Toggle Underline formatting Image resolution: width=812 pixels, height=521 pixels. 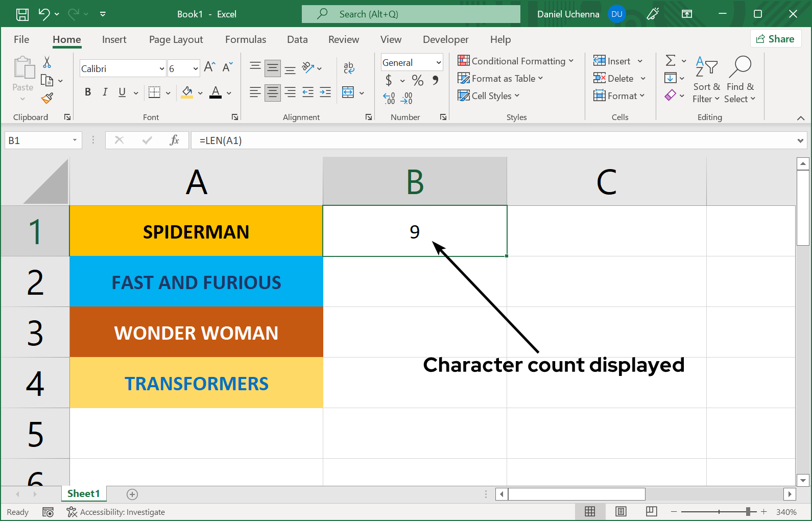(122, 92)
